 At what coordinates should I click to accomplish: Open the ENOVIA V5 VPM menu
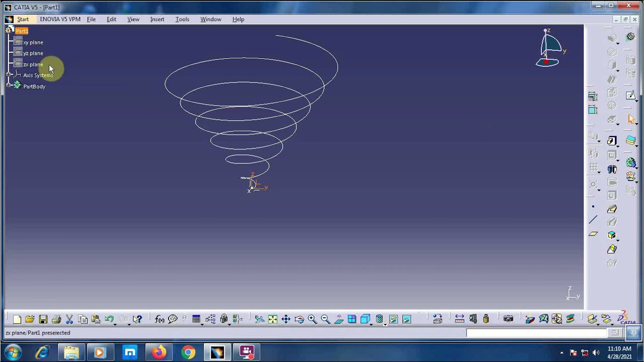click(60, 19)
